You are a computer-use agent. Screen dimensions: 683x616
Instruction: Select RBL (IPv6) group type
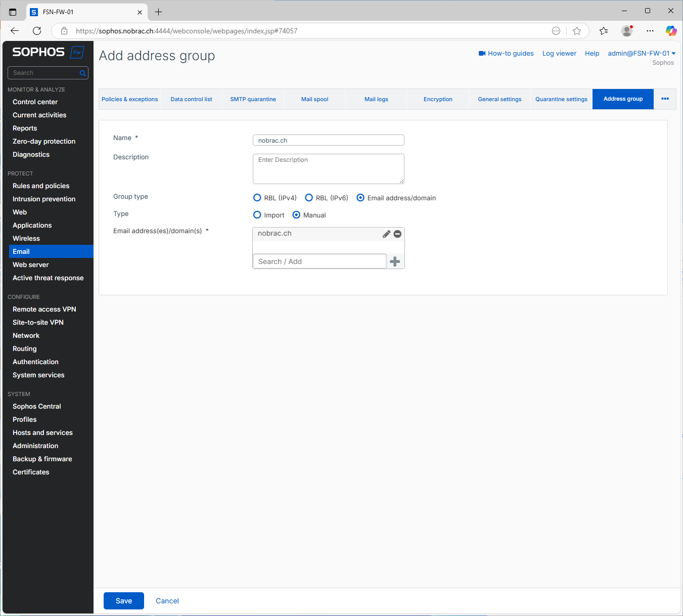(x=309, y=198)
